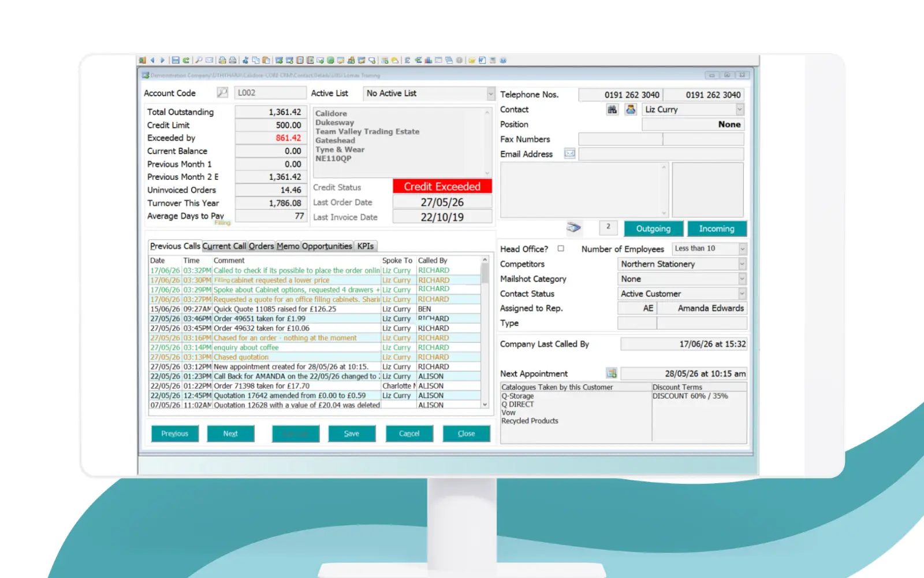Expand the Active List dropdown
The height and width of the screenshot is (578, 924).
(491, 93)
